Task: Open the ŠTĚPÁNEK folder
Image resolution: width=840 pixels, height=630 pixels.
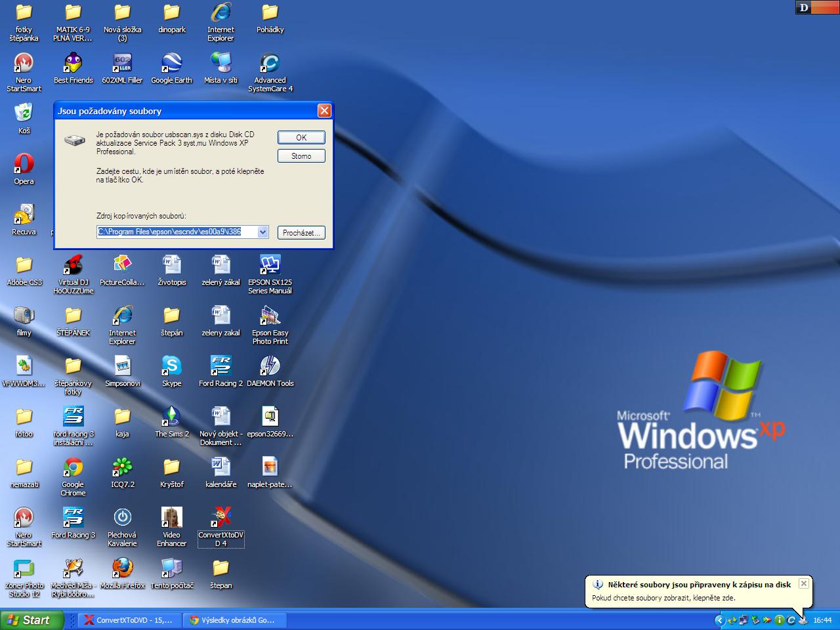Action: point(73,321)
